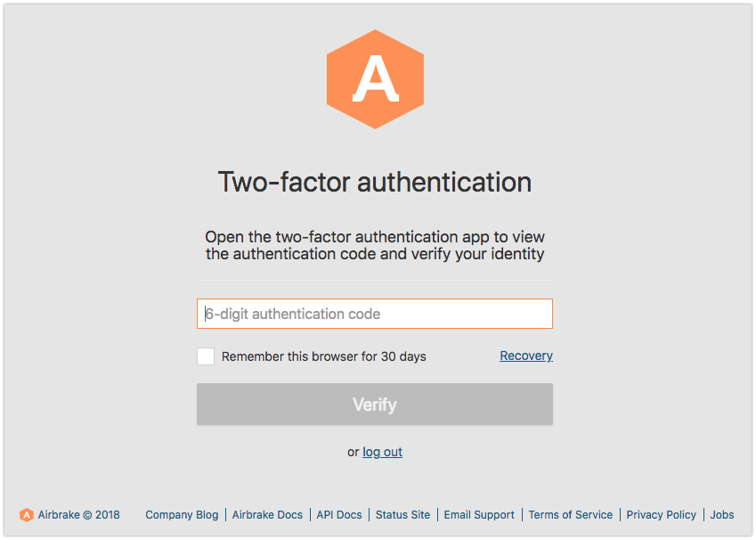Image resolution: width=756 pixels, height=540 pixels.
Task: Click the log out link
Action: (382, 452)
